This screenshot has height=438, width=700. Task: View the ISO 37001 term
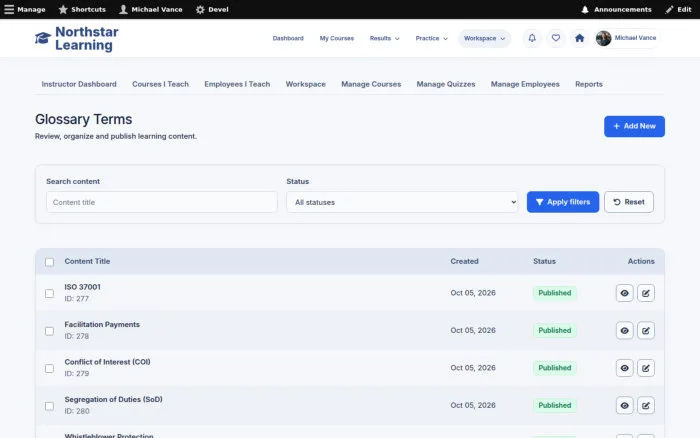point(624,293)
